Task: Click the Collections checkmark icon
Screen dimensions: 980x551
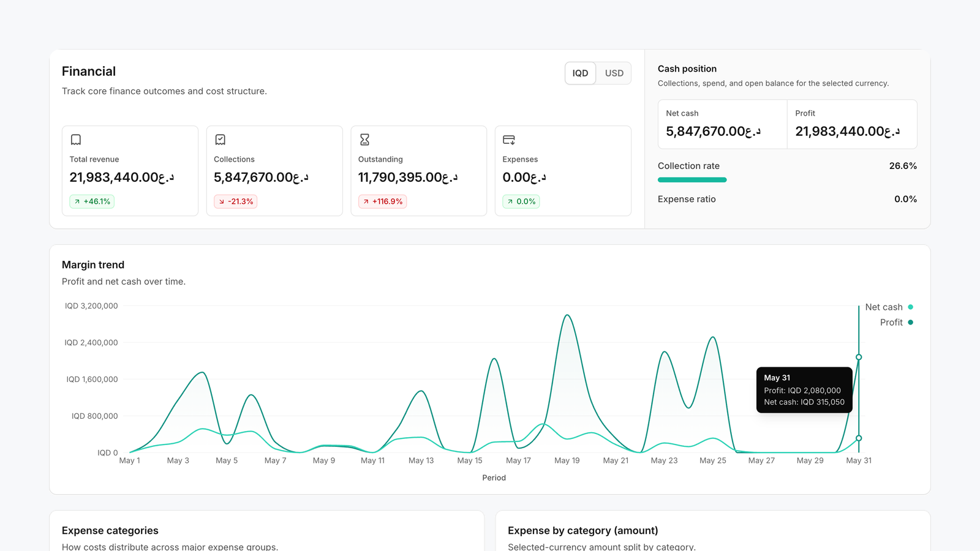Action: (x=221, y=140)
